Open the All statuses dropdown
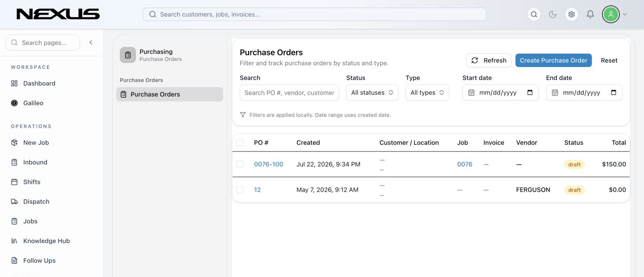644x277 pixels. (372, 92)
